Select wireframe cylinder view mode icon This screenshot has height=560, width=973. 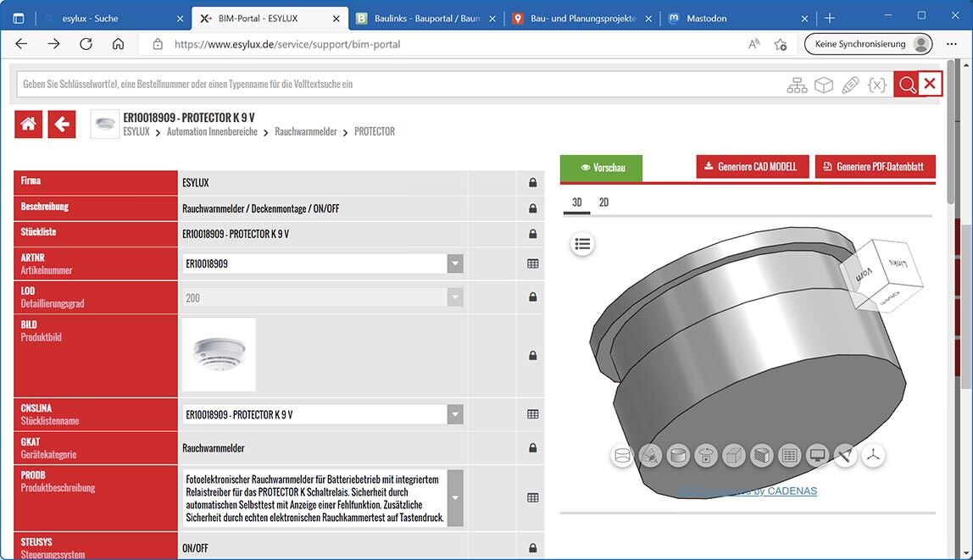click(x=622, y=456)
